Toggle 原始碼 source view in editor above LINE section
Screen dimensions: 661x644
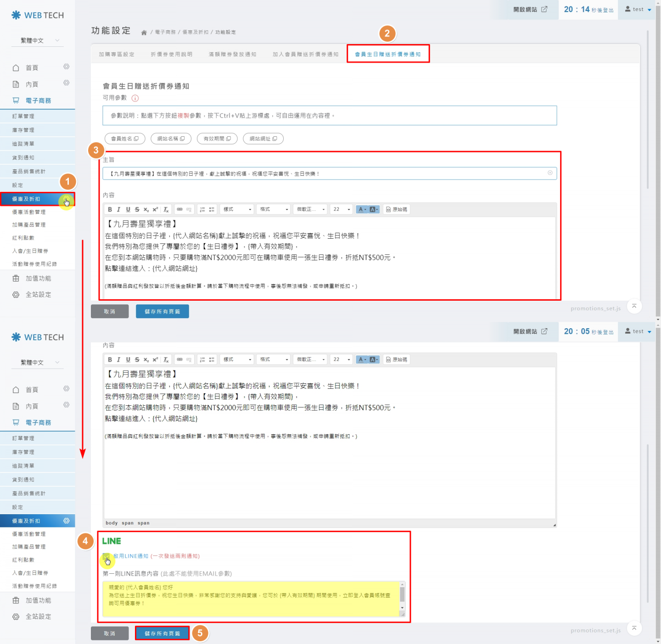pos(397,359)
